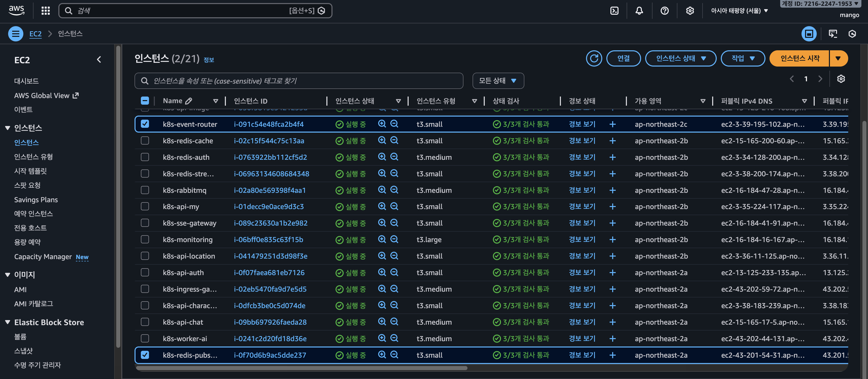Open CloudShell terminal icon in top bar

[614, 11]
